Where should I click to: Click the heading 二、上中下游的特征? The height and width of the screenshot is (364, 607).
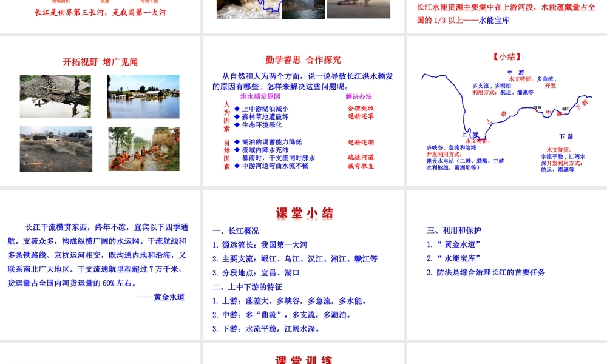click(248, 286)
